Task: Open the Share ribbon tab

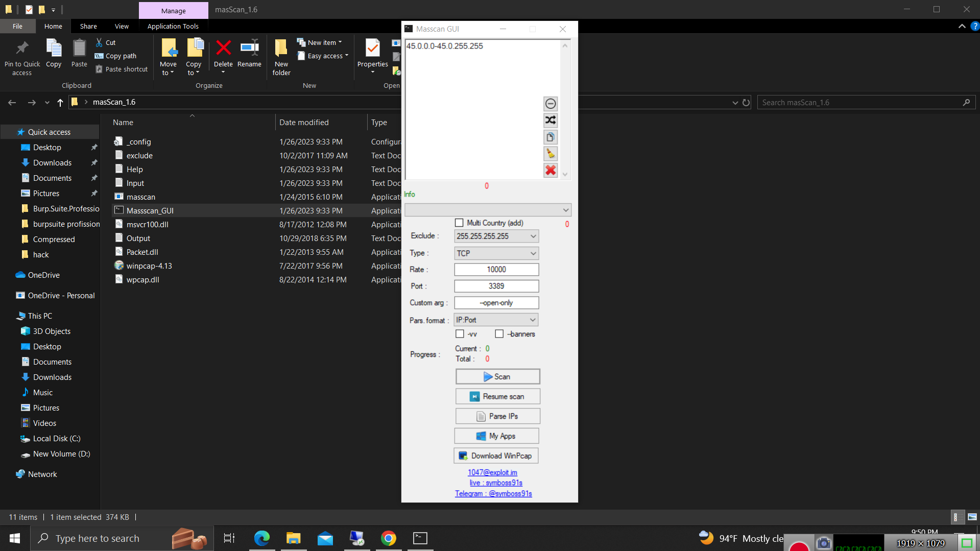Action: point(88,26)
